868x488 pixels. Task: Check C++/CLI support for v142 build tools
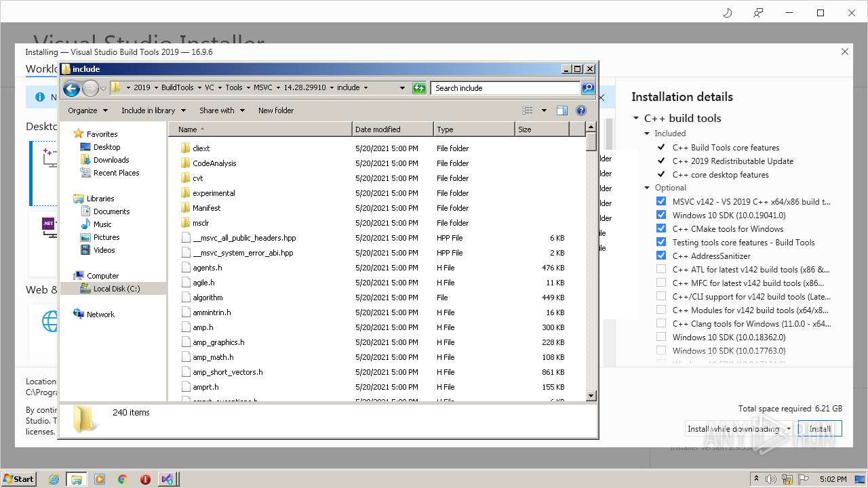(x=661, y=296)
